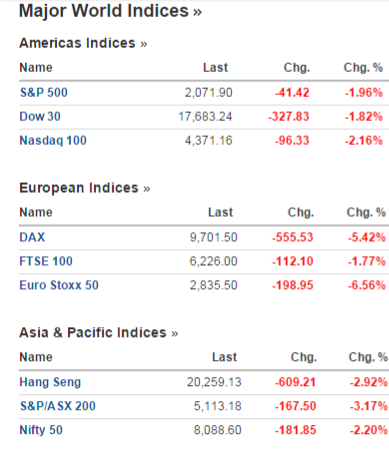Click the double-arrow beside Asia & Pacific Indices
389x459 pixels.
click(175, 334)
